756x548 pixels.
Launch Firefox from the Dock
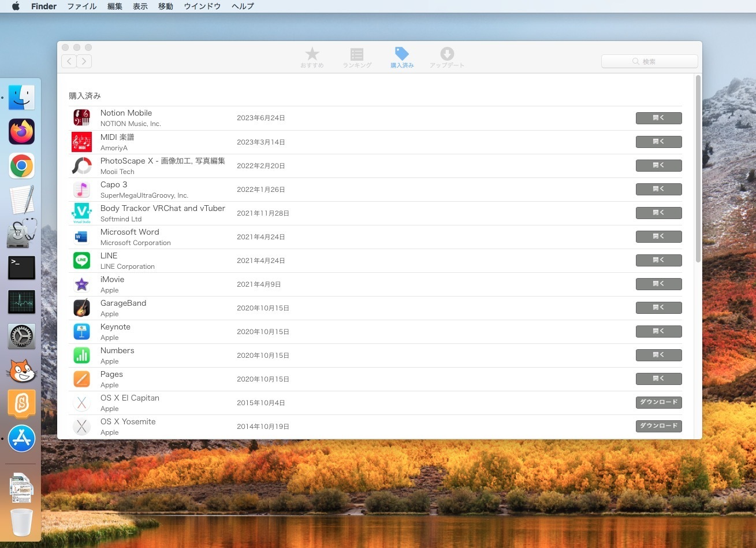[x=22, y=132]
